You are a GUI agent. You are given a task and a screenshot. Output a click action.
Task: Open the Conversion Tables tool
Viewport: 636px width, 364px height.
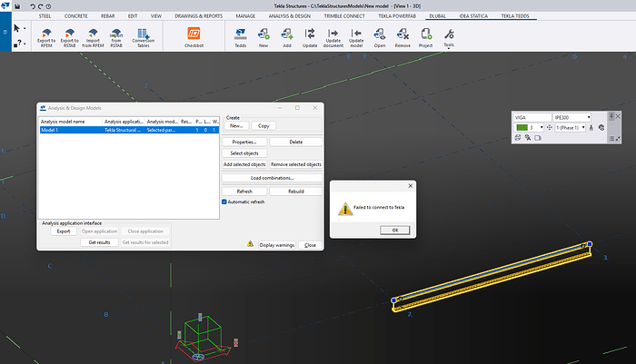(x=144, y=38)
